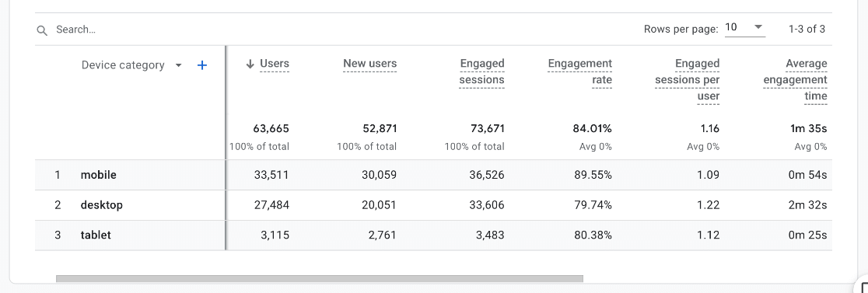
Task: Click the mobile Users value 33,511
Action: tap(271, 175)
